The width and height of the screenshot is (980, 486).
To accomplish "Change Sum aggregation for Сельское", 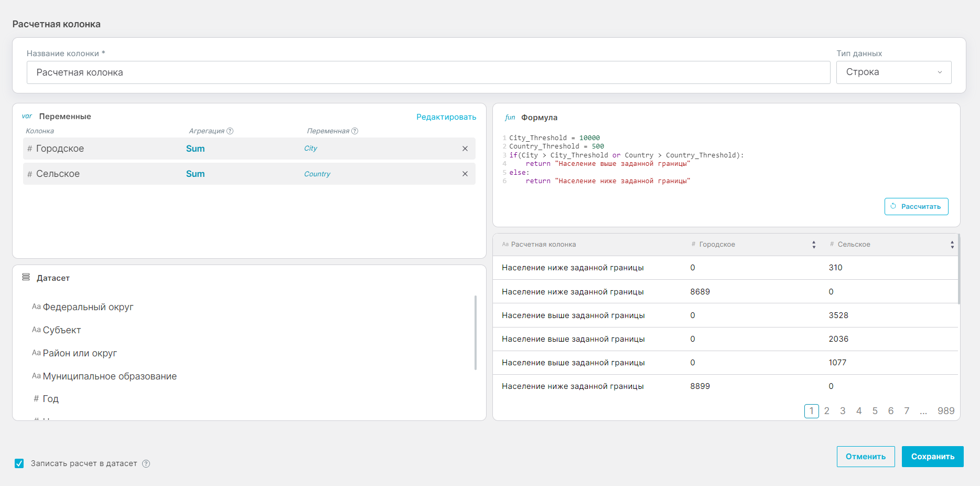I will [195, 174].
